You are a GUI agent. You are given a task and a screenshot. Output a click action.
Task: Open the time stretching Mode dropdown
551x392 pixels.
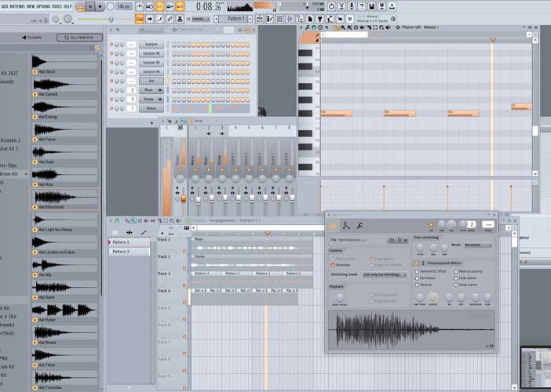click(x=477, y=245)
